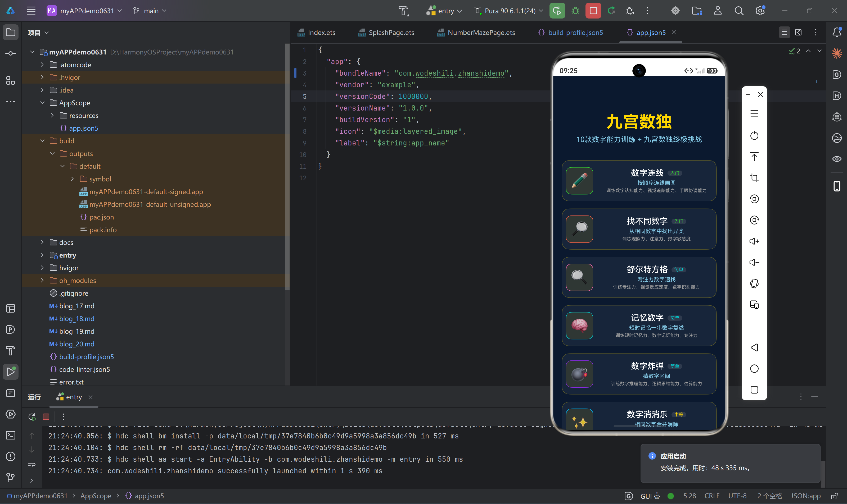Expand the oh_modules folder
The height and width of the screenshot is (504, 847).
click(42, 280)
